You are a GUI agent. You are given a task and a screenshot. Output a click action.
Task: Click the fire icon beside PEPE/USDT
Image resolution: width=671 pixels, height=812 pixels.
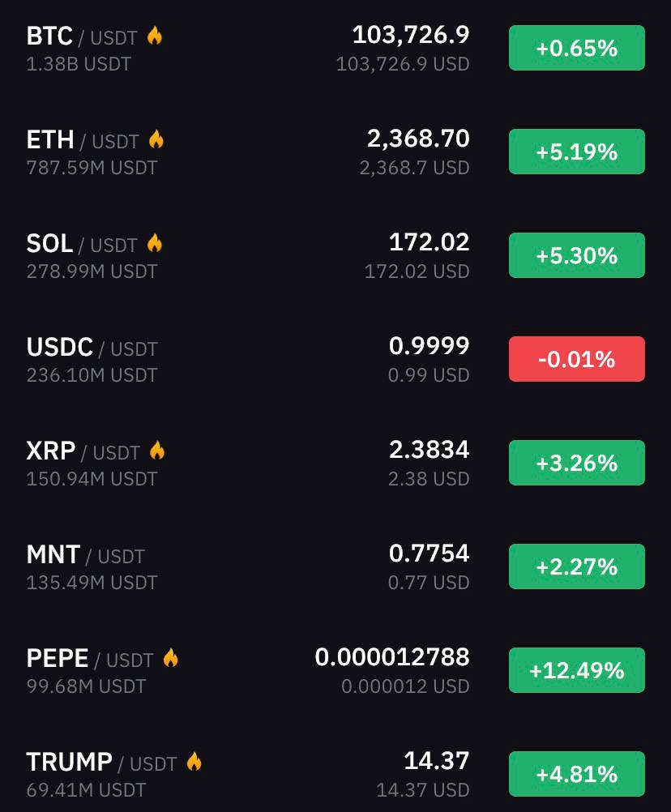click(171, 658)
